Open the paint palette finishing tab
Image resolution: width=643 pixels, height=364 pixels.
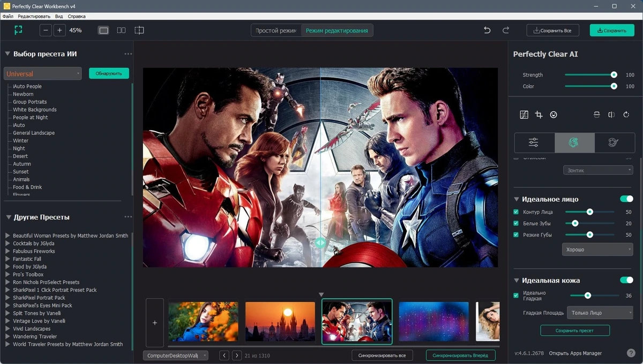point(614,143)
